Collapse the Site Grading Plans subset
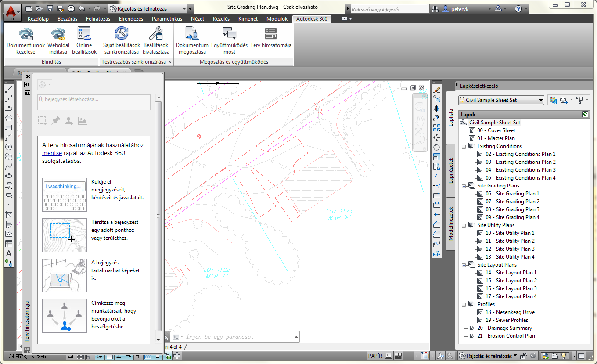Screen dimensions: 597x364 pyautogui.click(x=464, y=186)
